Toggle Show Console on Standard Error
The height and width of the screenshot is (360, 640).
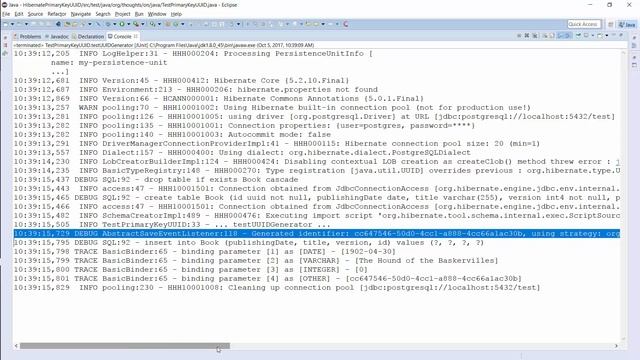pos(567,36)
